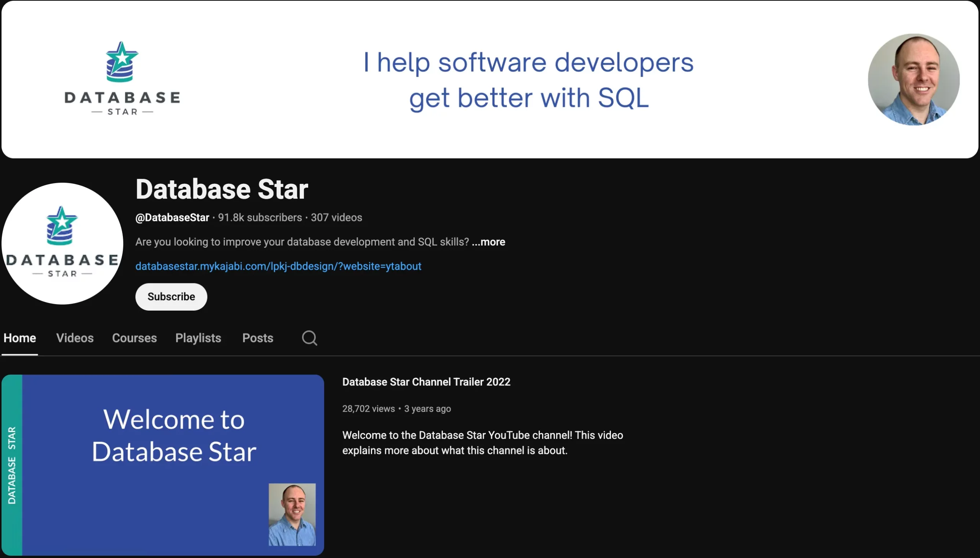
Task: Click the @DatabaseStar handle
Action: pyautogui.click(x=172, y=217)
